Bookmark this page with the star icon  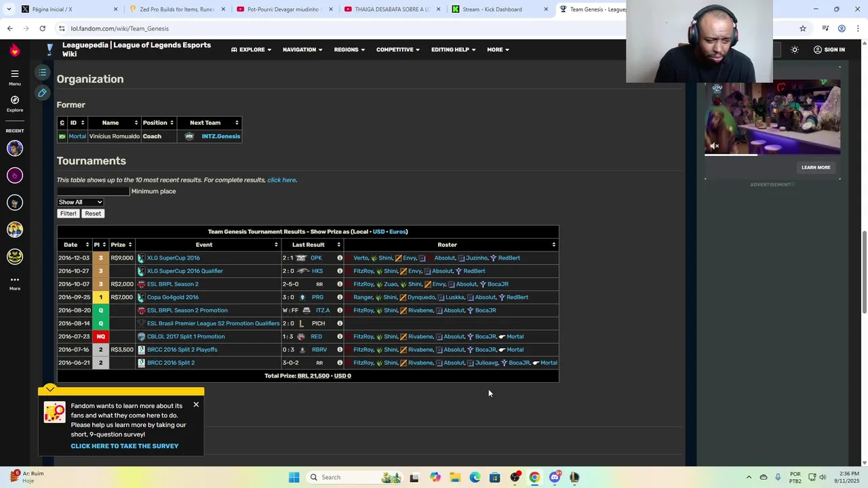[803, 28]
